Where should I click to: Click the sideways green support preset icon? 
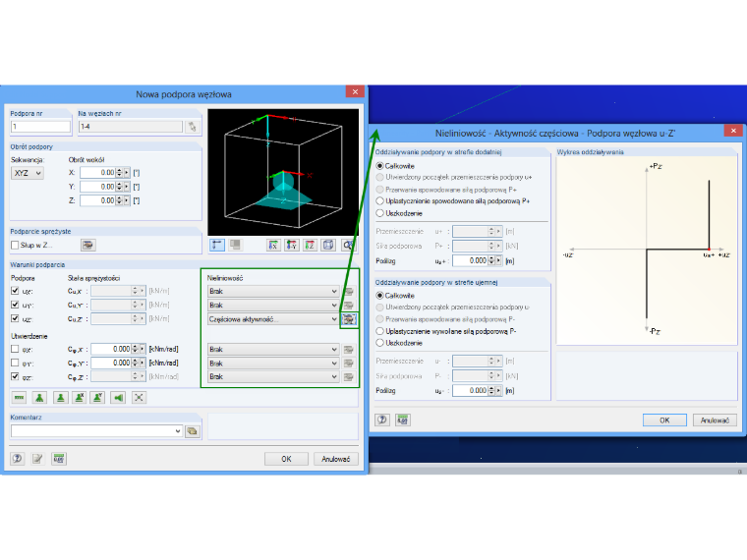118,398
